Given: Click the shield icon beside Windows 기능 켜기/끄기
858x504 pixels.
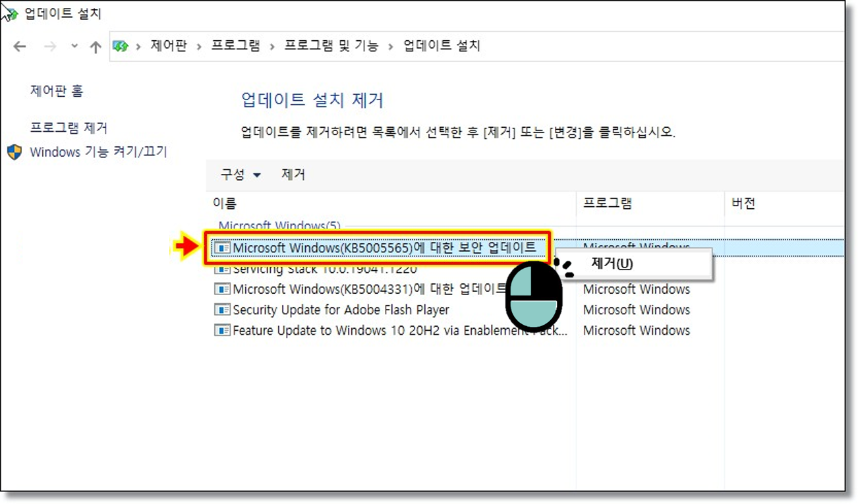Looking at the screenshot, I should click(x=14, y=152).
